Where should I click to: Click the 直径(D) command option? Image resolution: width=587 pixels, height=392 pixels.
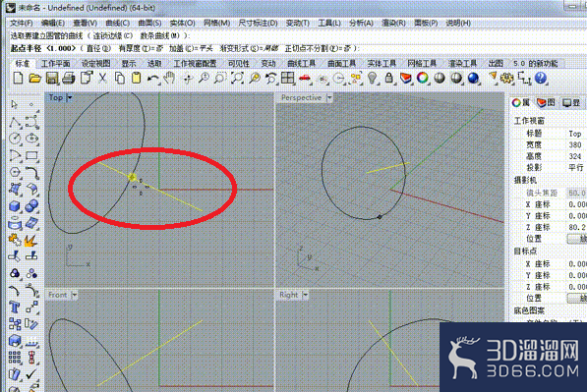[x=98, y=48]
